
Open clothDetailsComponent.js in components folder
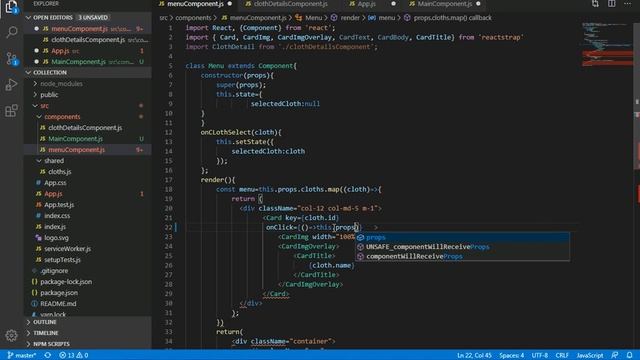tap(88, 127)
